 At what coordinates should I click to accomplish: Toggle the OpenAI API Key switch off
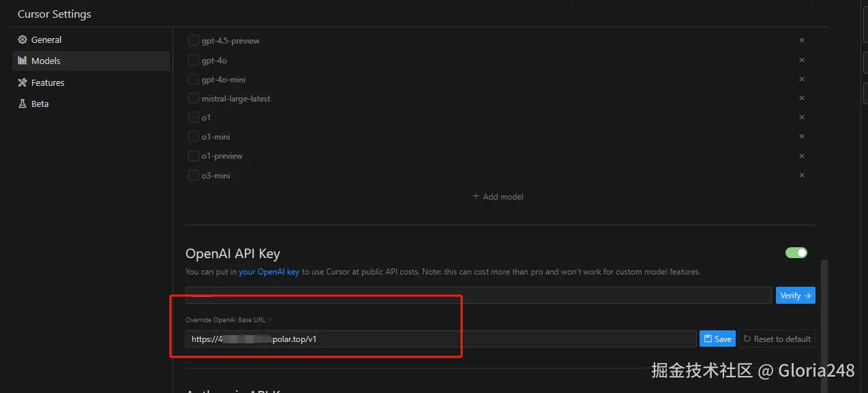tap(796, 253)
